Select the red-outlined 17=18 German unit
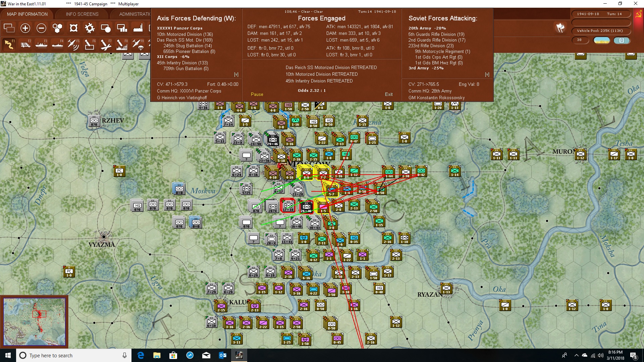The width and height of the screenshot is (644, 362). click(x=288, y=205)
